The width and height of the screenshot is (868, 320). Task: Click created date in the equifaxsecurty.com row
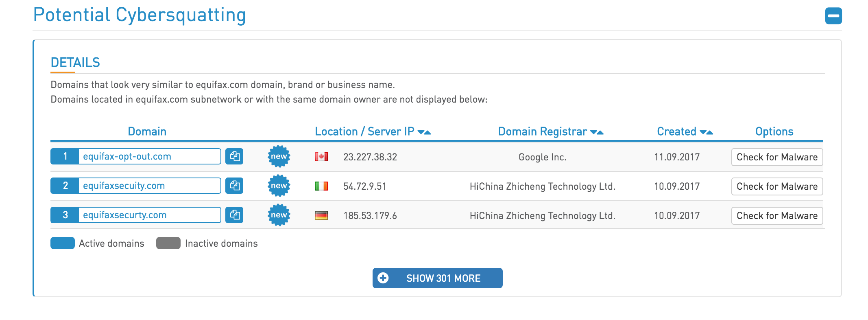[x=677, y=216]
